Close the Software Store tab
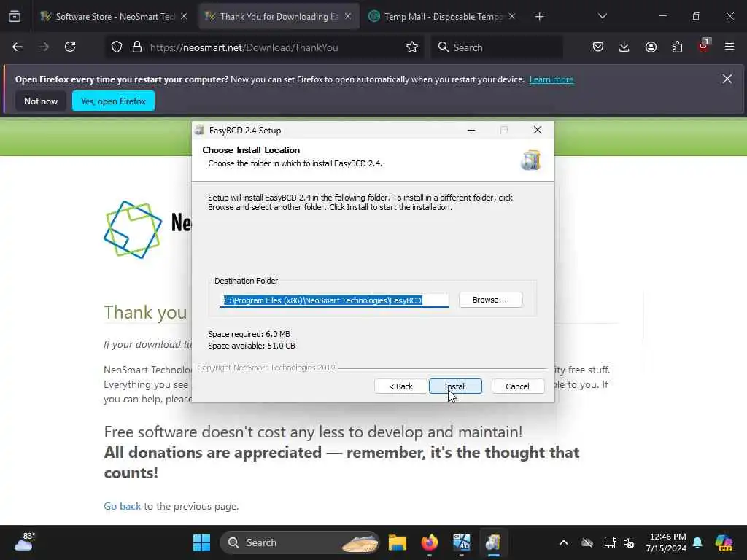 click(184, 17)
